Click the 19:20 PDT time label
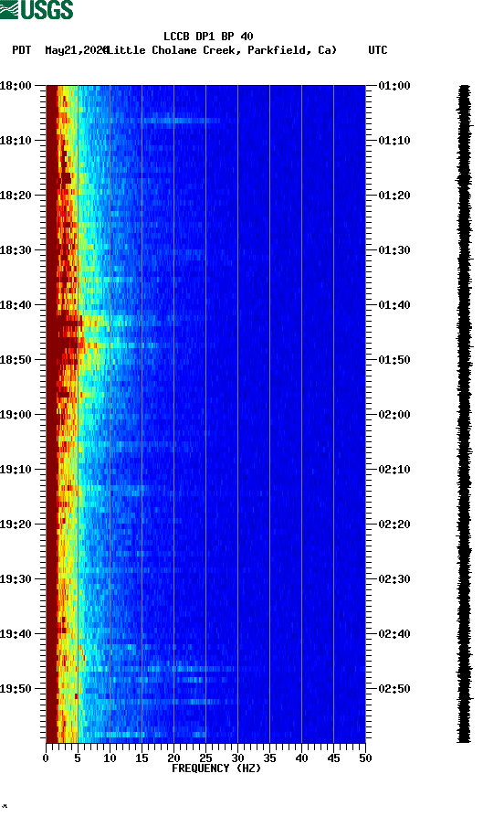The height and width of the screenshot is (816, 504). pos(16,525)
